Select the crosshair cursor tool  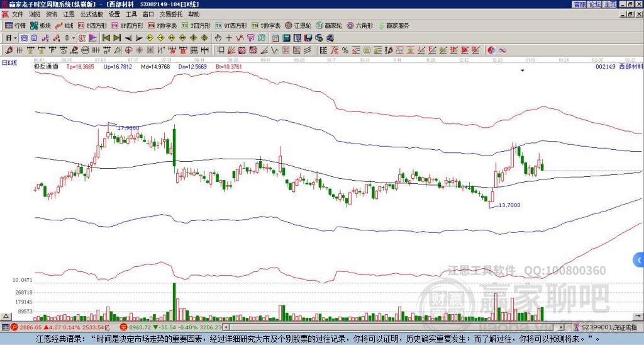tap(229, 38)
